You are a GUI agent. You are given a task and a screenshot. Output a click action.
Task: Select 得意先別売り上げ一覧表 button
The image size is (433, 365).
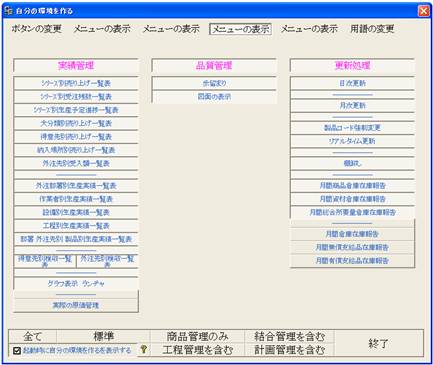click(76, 137)
